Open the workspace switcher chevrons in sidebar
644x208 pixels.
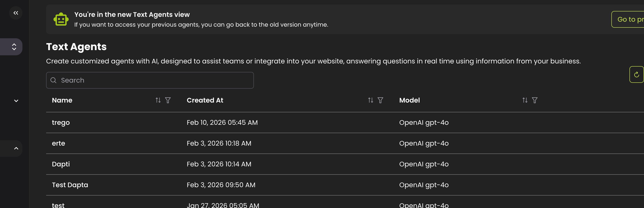[x=14, y=47]
